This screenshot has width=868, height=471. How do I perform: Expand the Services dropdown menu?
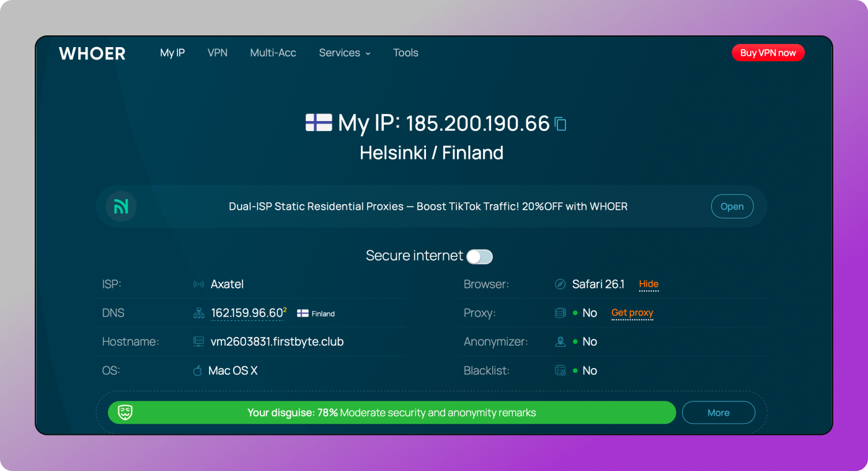pos(344,53)
